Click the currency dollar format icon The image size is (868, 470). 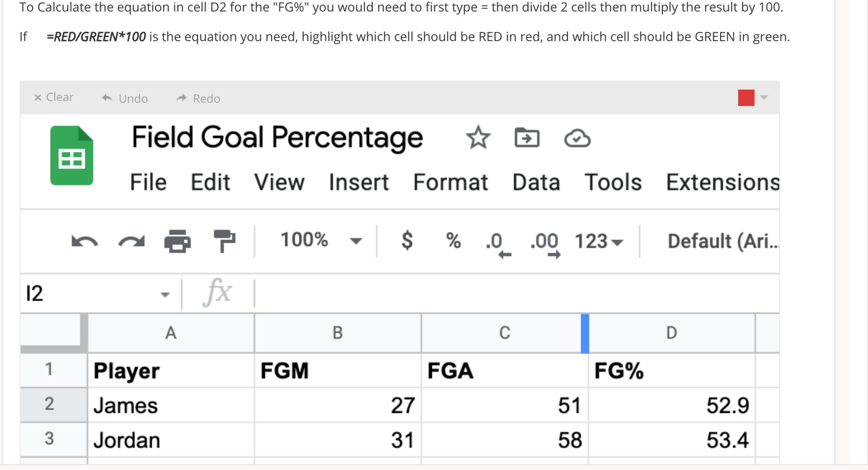click(407, 241)
